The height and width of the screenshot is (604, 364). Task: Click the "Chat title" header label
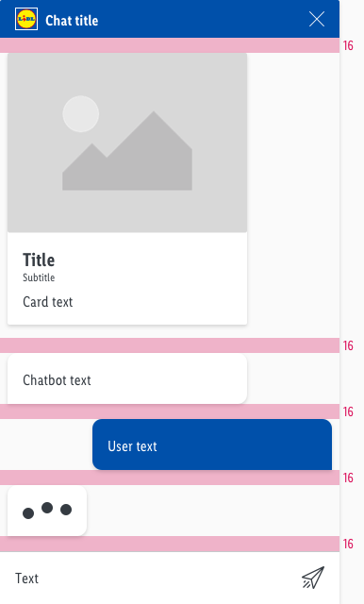72,21
